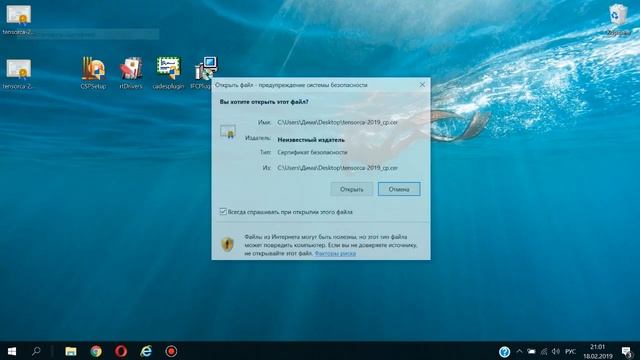
Task: Open the taskbar clock showing 21:01
Action: (x=598, y=351)
